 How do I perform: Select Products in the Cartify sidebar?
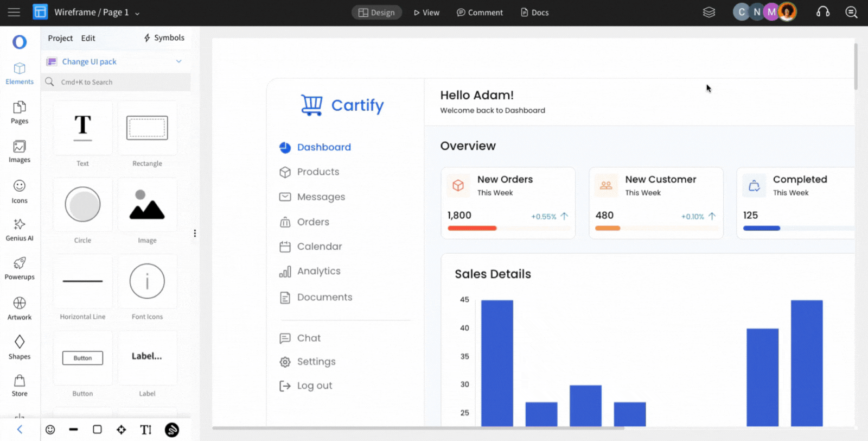coord(309,172)
